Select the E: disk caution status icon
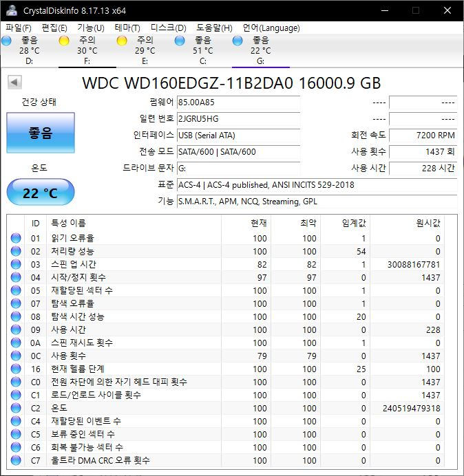This screenshot has height=476, width=464. pos(122,41)
